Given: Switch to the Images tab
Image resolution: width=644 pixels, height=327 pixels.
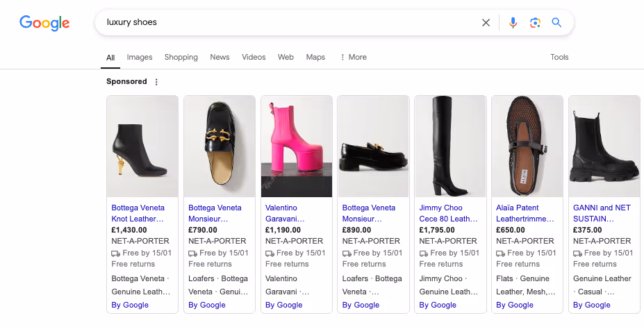Looking at the screenshot, I should (140, 57).
